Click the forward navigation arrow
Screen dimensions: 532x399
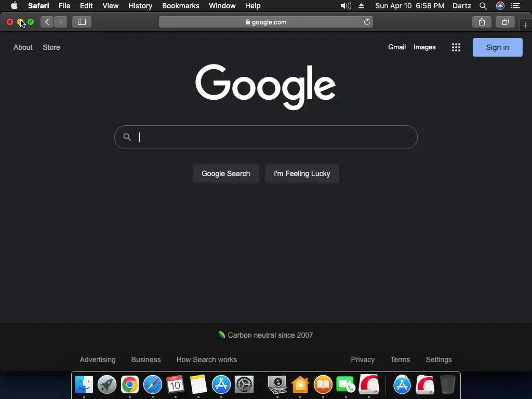(x=60, y=22)
